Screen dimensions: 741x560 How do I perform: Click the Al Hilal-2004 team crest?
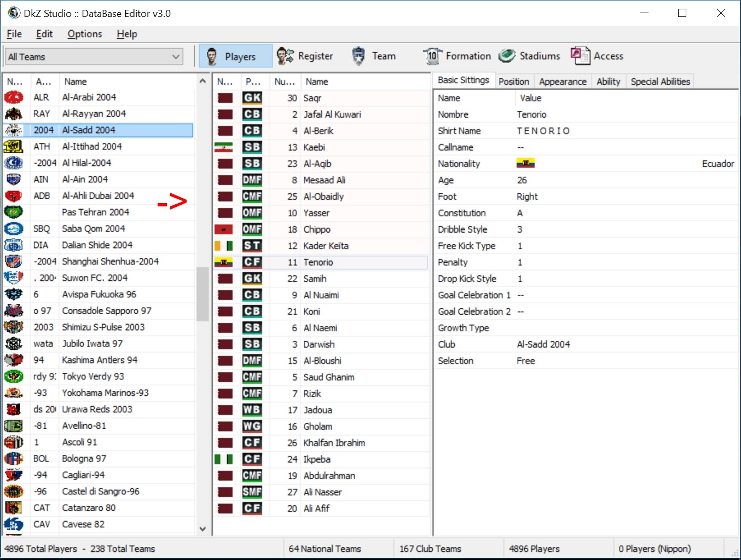pyautogui.click(x=14, y=163)
